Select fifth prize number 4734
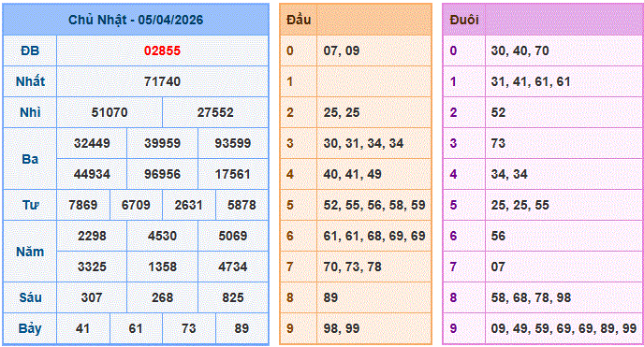 [x=233, y=267]
